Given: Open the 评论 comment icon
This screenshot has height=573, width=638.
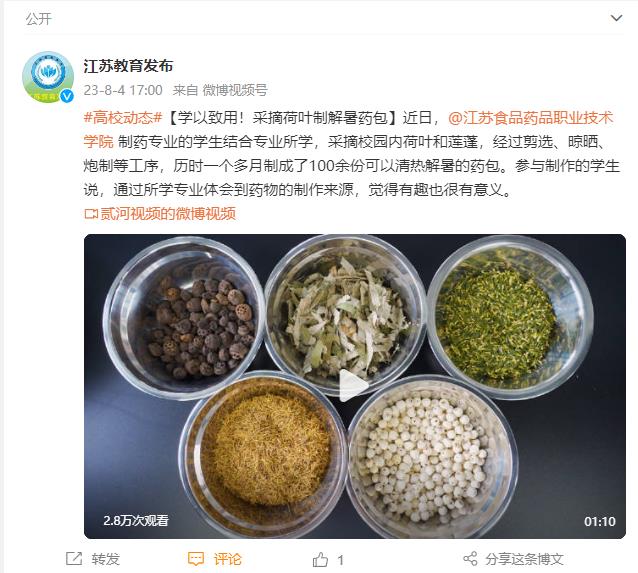Looking at the screenshot, I should point(196,559).
